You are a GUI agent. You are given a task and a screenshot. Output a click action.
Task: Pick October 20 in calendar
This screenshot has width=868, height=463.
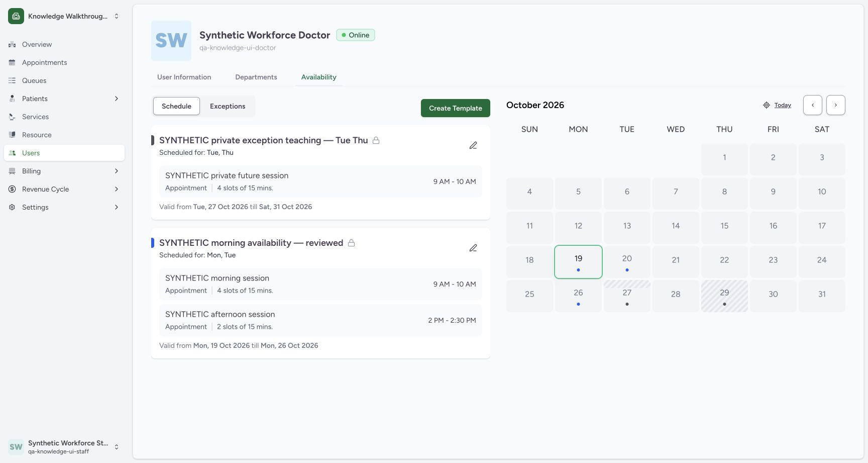point(627,262)
